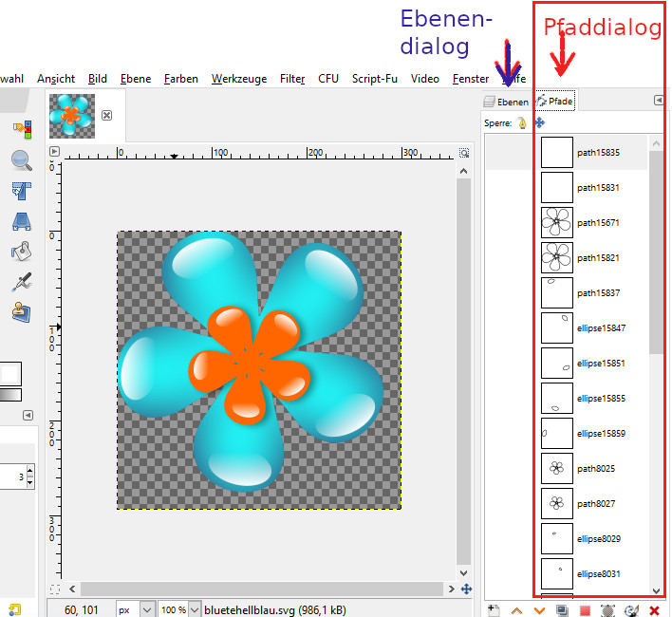Click the foreground color swatch
The height and width of the screenshot is (617, 672).
(10, 374)
